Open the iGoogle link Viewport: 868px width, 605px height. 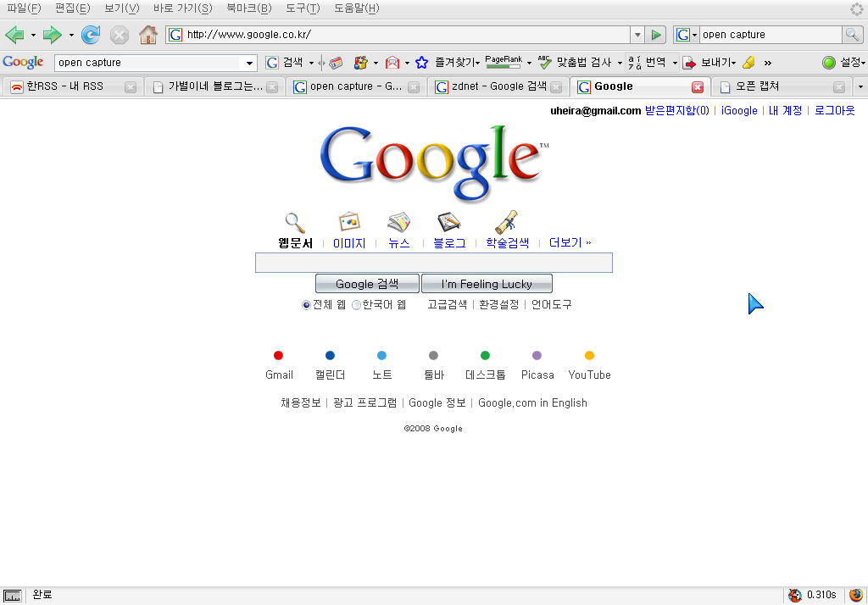(739, 111)
